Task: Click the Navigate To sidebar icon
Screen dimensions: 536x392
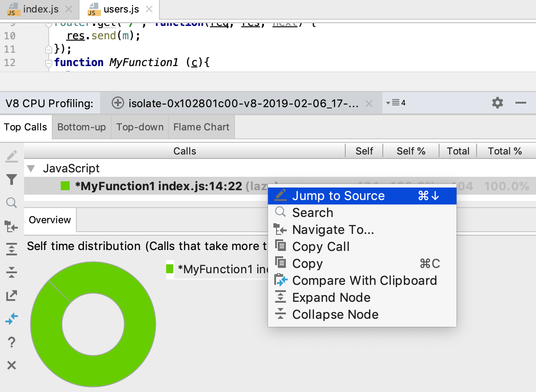Action: coord(12,226)
